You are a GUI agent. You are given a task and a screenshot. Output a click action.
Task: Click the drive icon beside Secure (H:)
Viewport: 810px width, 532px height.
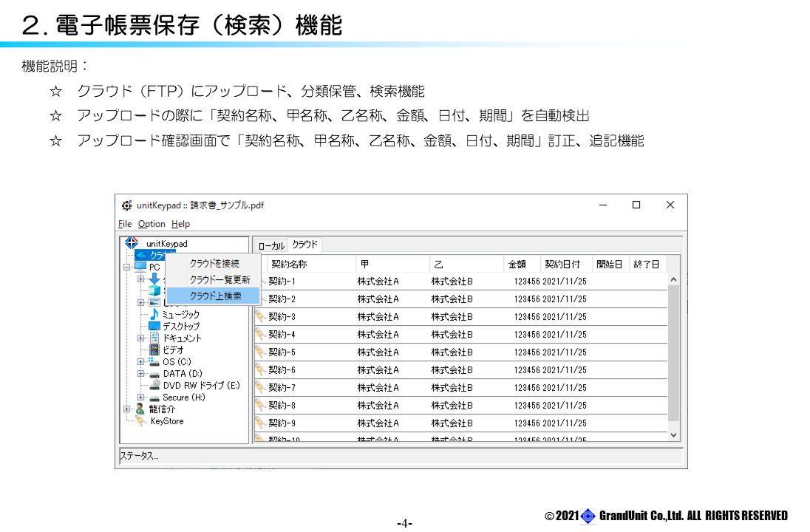pyautogui.click(x=154, y=398)
